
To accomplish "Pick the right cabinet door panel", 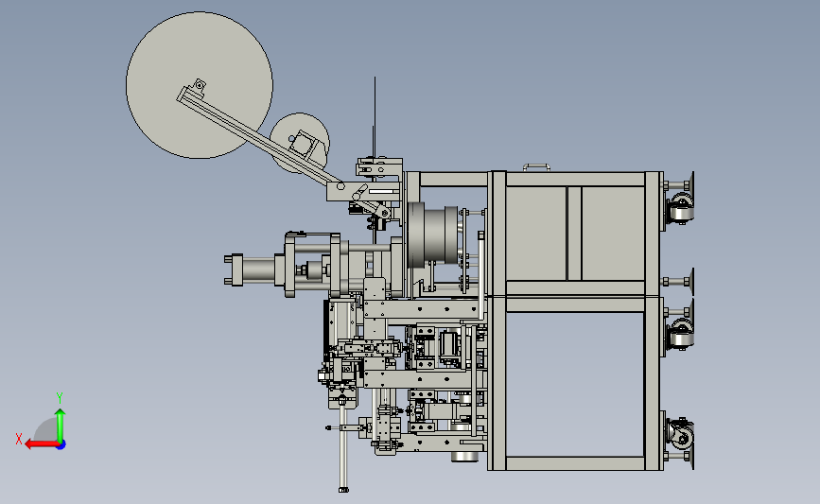I will (612, 234).
